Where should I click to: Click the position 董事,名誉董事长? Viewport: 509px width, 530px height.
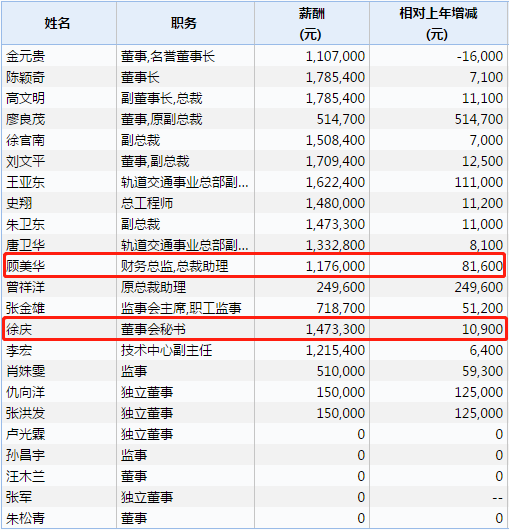(x=168, y=56)
